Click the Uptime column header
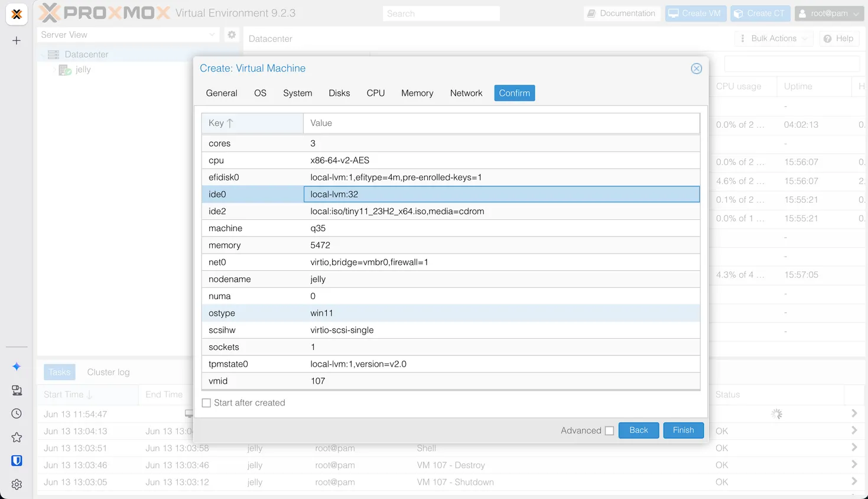Image resolution: width=868 pixels, height=499 pixels. (813, 86)
